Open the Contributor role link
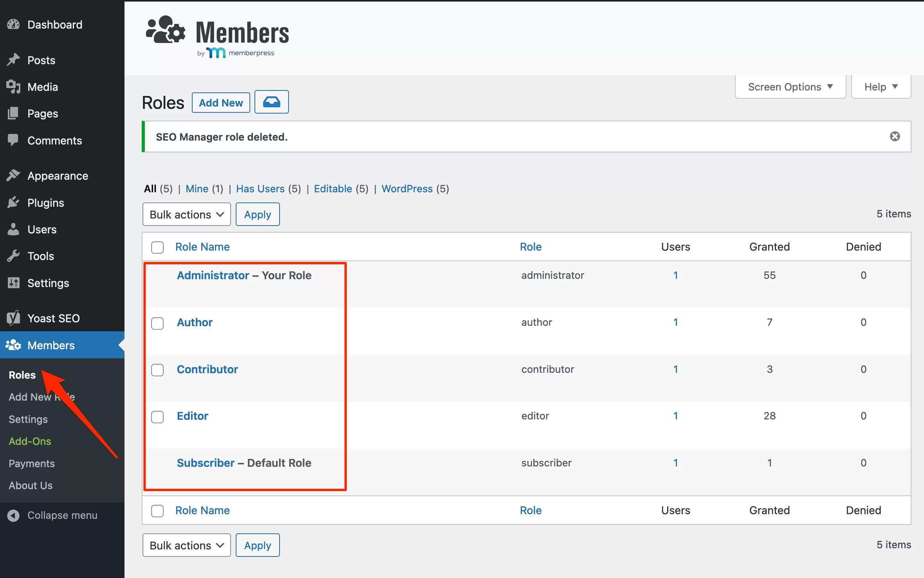Viewport: 924px width, 578px height. (208, 369)
